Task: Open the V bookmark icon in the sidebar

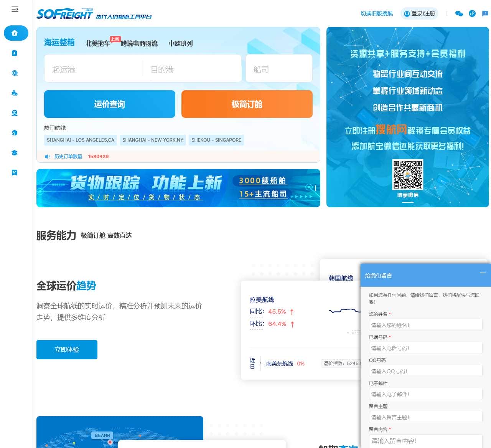Action: pyautogui.click(x=15, y=173)
